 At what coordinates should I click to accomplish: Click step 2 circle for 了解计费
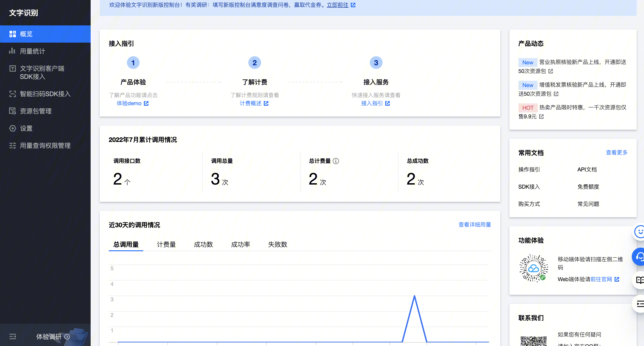coord(254,63)
